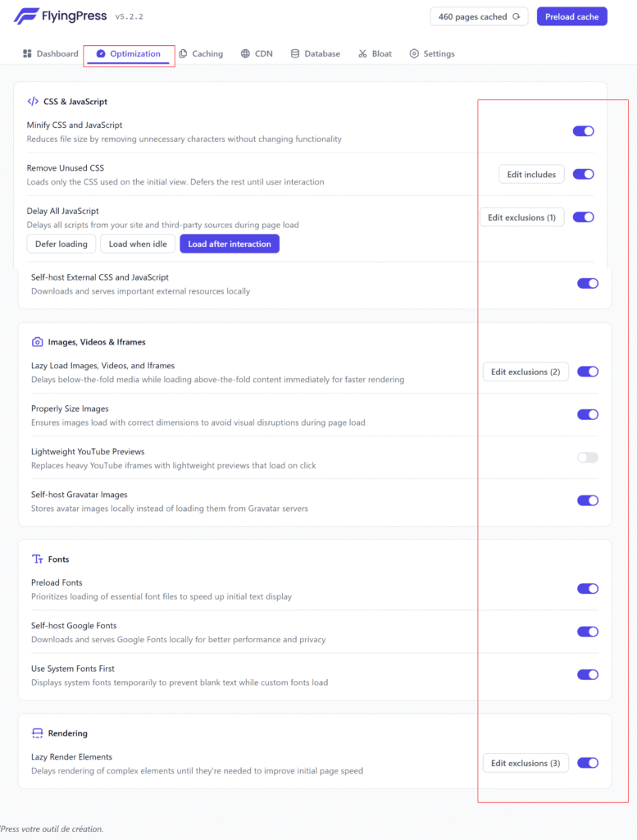
Task: Click the CSS & JavaScript code icon
Action: pos(33,102)
